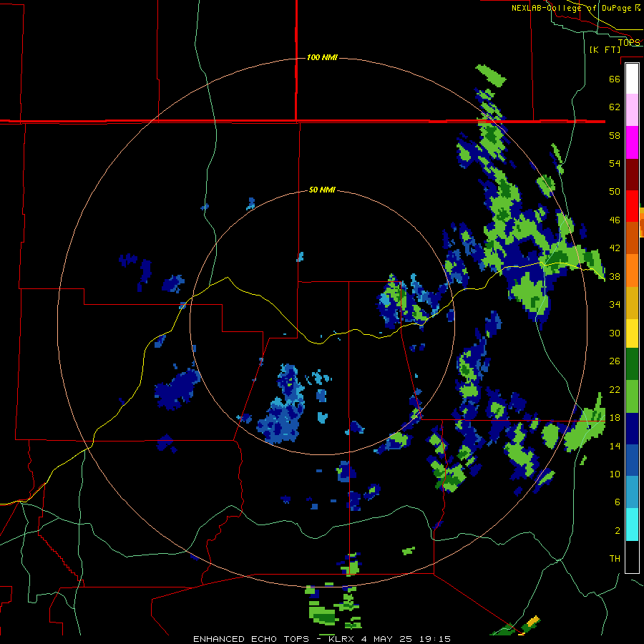Select the medium blue legend swatch
Screen dimensions: 644x644
(632, 460)
